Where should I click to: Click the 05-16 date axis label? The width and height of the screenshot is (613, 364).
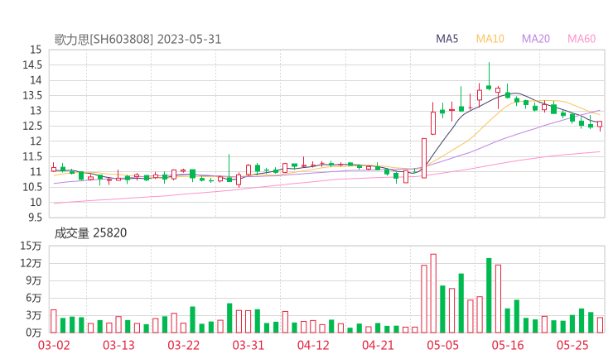508,345
